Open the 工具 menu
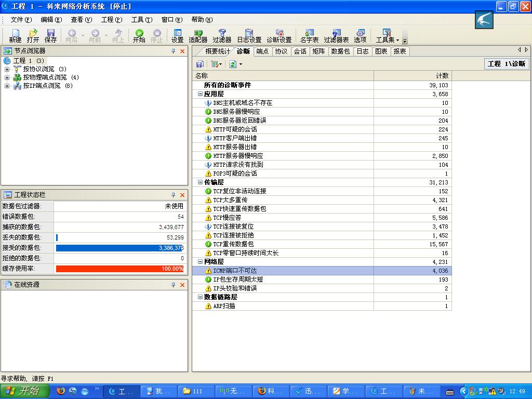 tap(141, 20)
